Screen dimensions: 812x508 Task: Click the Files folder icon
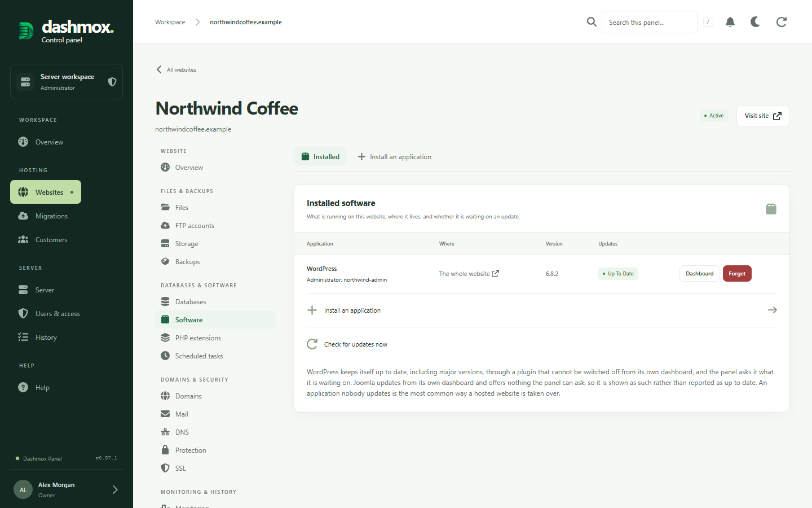[x=165, y=207]
